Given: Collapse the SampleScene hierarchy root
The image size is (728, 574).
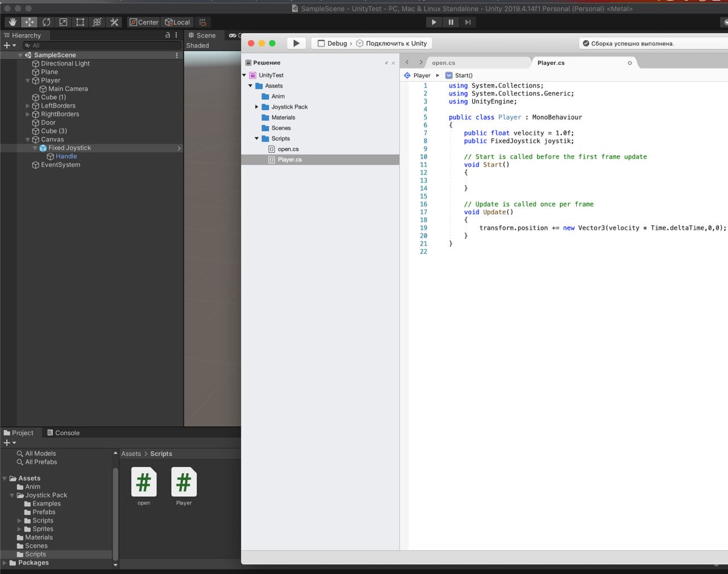Looking at the screenshot, I should pyautogui.click(x=20, y=55).
